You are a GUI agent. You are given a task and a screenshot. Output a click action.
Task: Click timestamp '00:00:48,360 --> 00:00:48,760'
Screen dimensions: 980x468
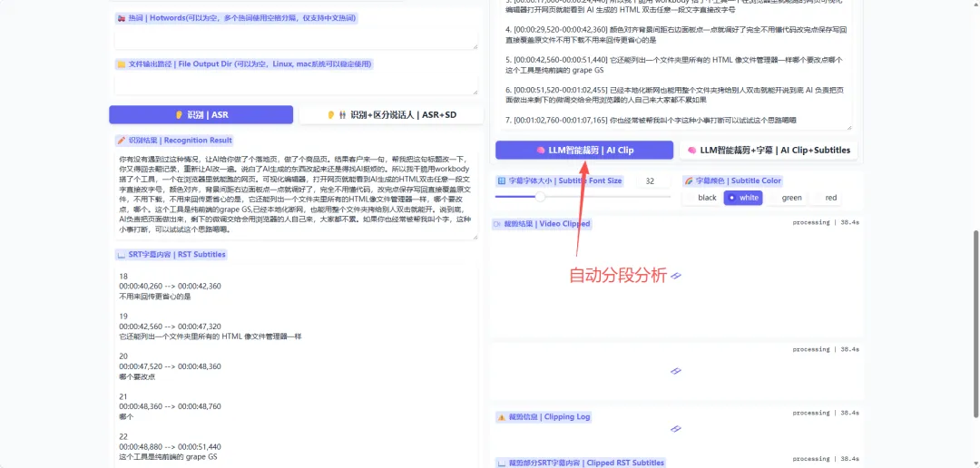[x=170, y=405]
